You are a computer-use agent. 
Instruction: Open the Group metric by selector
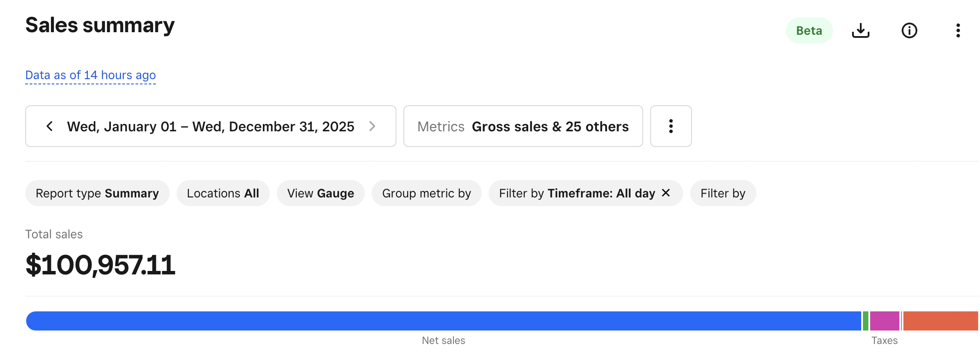click(x=426, y=193)
